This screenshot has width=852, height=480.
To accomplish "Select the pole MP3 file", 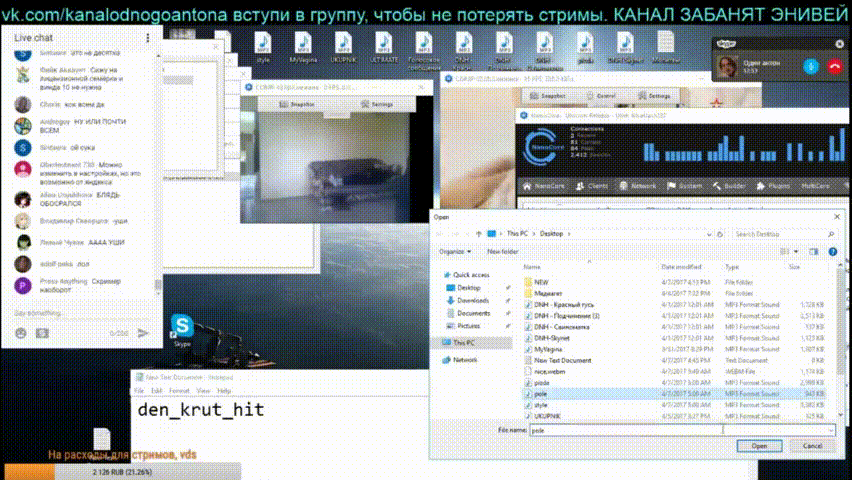I will coord(540,394).
